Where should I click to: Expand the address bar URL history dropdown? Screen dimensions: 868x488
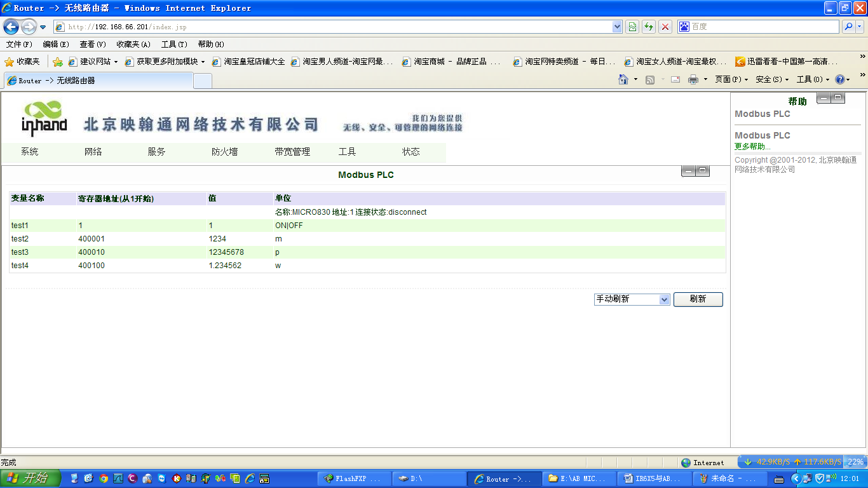(x=617, y=27)
